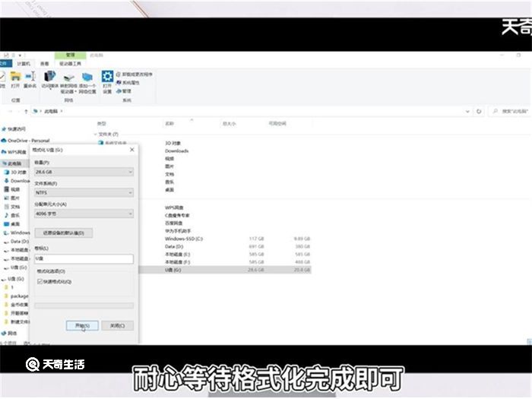Click the up-arrow navigation icon beside address bar

coord(26,111)
